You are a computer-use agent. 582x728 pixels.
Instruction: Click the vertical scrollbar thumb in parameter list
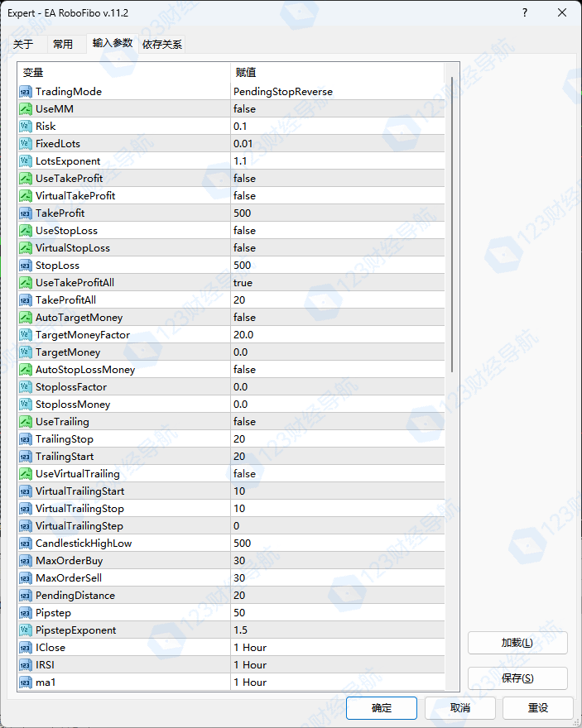tap(452, 224)
